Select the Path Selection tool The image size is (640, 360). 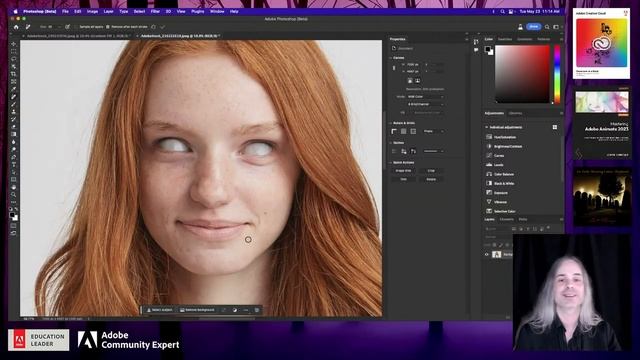13,172
